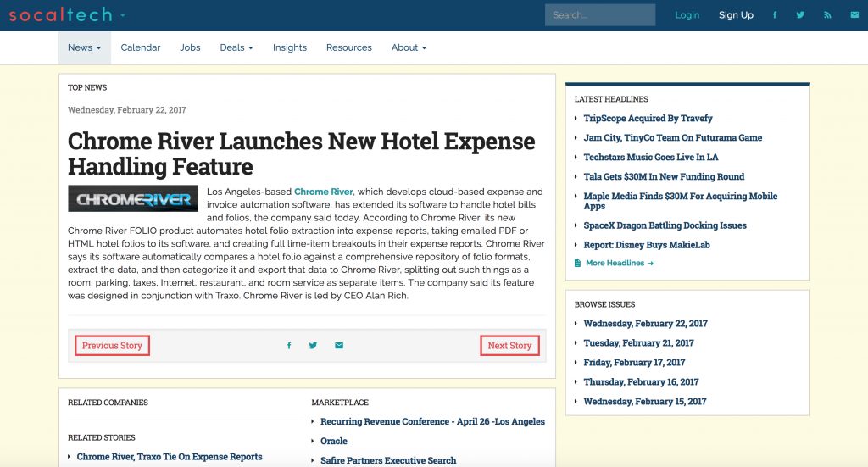The width and height of the screenshot is (868, 467).
Task: Click the Facebook icon in the top header
Action: (x=774, y=15)
